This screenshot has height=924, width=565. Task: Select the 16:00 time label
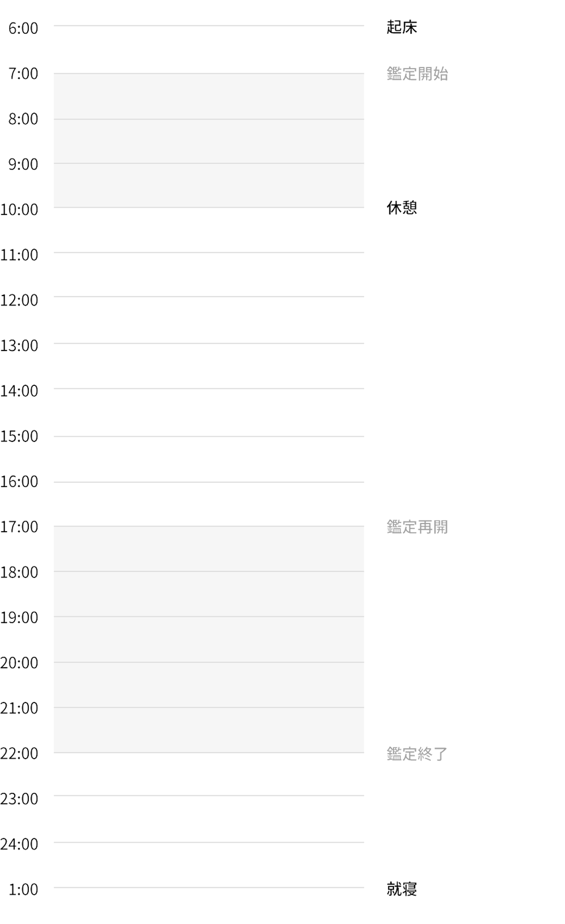click(x=19, y=482)
